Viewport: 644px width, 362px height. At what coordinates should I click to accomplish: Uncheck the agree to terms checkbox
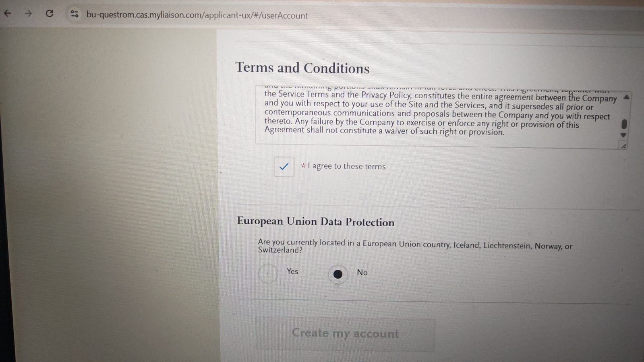[x=284, y=166]
